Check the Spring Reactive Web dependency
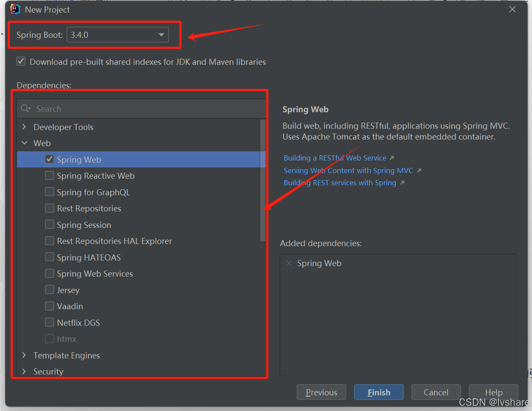Screen dimensions: 532x411 click(50, 176)
